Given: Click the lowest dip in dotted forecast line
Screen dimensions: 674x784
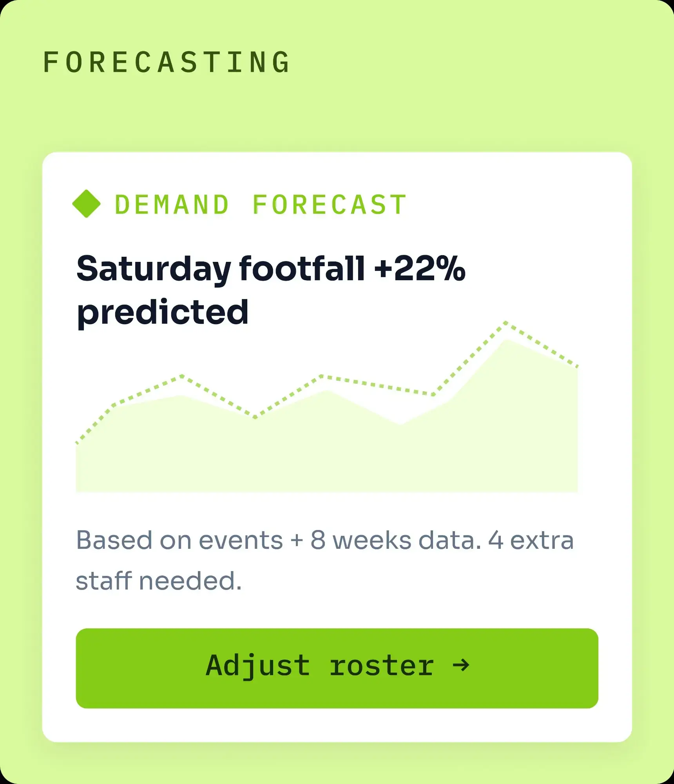Looking at the screenshot, I should (255, 417).
